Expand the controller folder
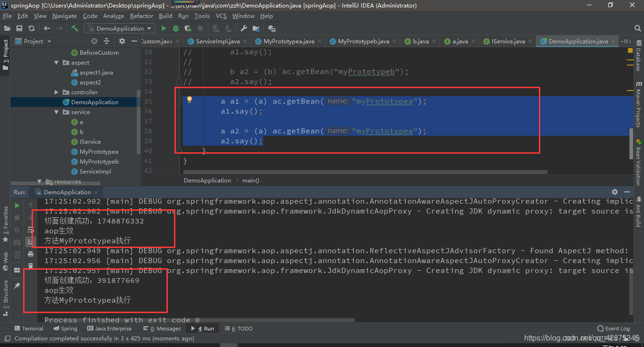This screenshot has height=347, width=644. tap(57, 92)
